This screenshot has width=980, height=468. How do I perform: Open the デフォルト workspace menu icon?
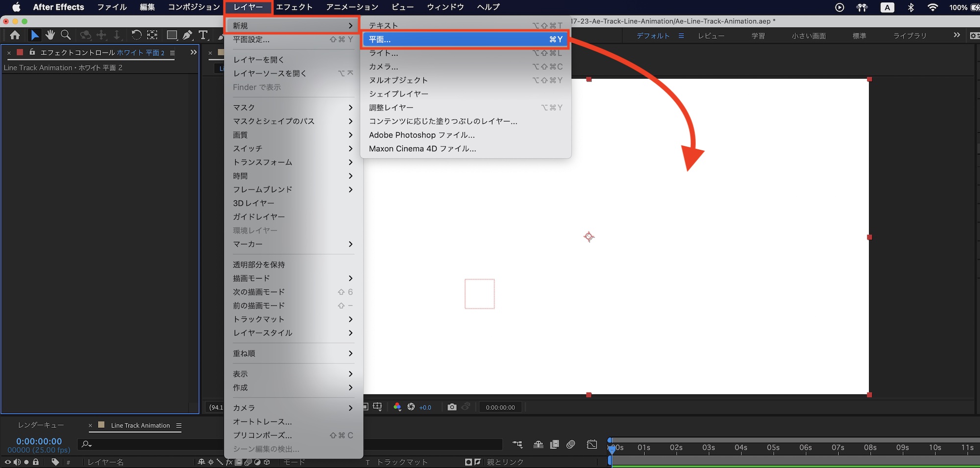click(681, 36)
